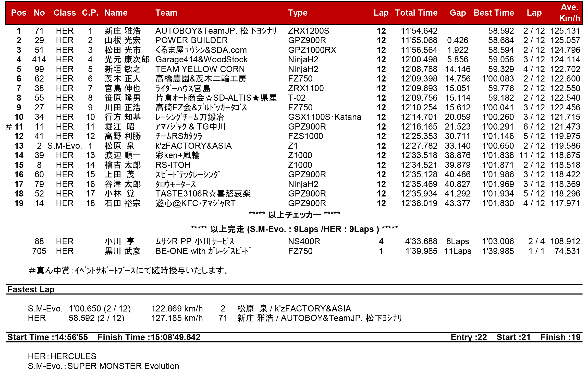Click the S.M-Evo. class in row 13
This screenshot has width=588, height=371.
pos(65,146)
